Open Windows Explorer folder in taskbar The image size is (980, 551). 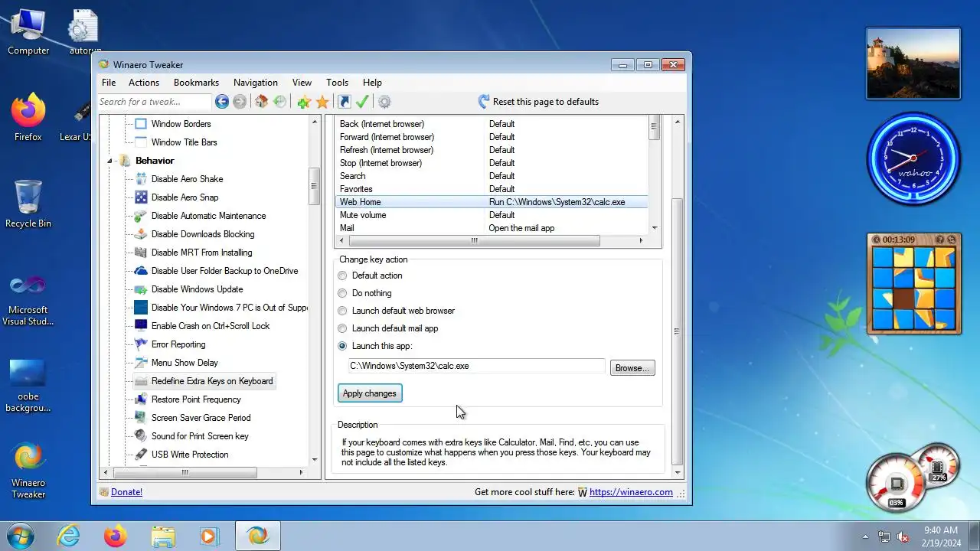point(163,536)
